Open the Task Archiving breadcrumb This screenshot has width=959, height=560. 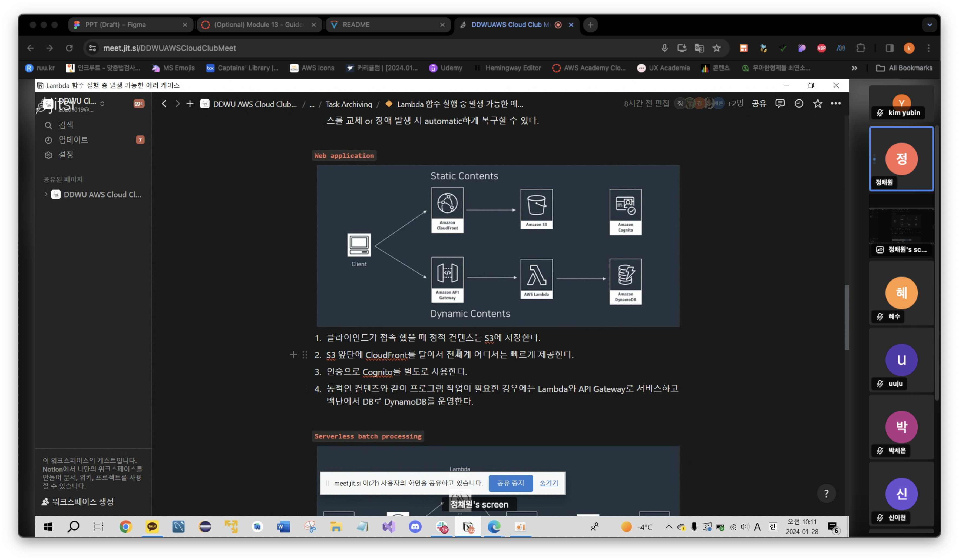click(349, 104)
